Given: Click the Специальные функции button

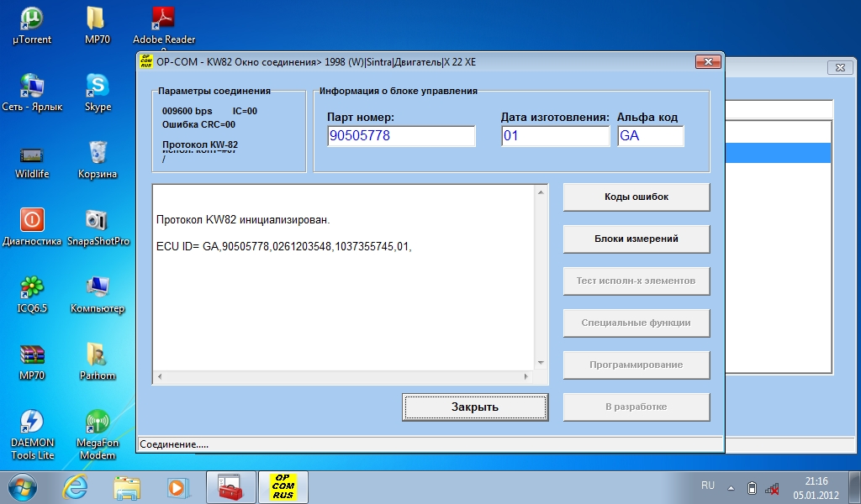Looking at the screenshot, I should [637, 323].
